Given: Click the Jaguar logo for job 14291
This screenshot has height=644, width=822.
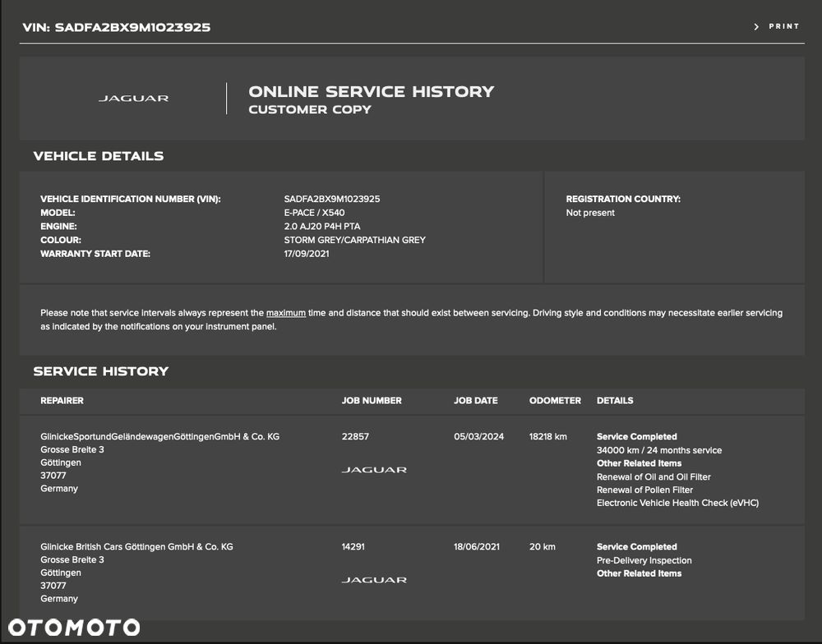Looking at the screenshot, I should tap(374, 580).
